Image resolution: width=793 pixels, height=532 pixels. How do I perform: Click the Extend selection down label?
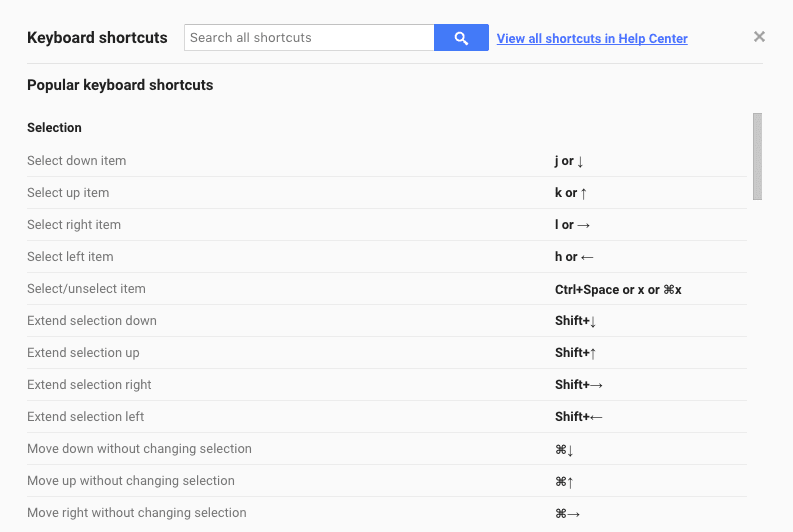pyautogui.click(x=92, y=321)
